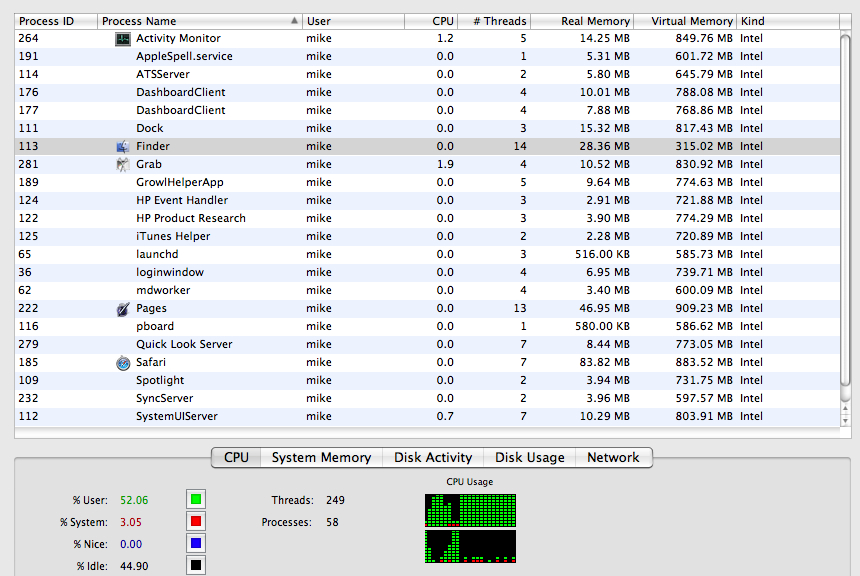Select the mdworker process row
This screenshot has height=576, width=860.
[x=427, y=290]
